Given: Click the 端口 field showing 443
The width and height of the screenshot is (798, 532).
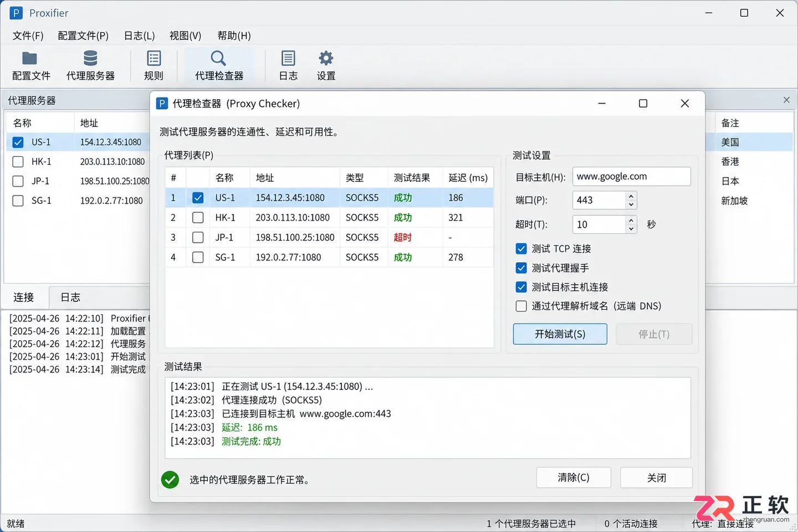Looking at the screenshot, I should [599, 200].
